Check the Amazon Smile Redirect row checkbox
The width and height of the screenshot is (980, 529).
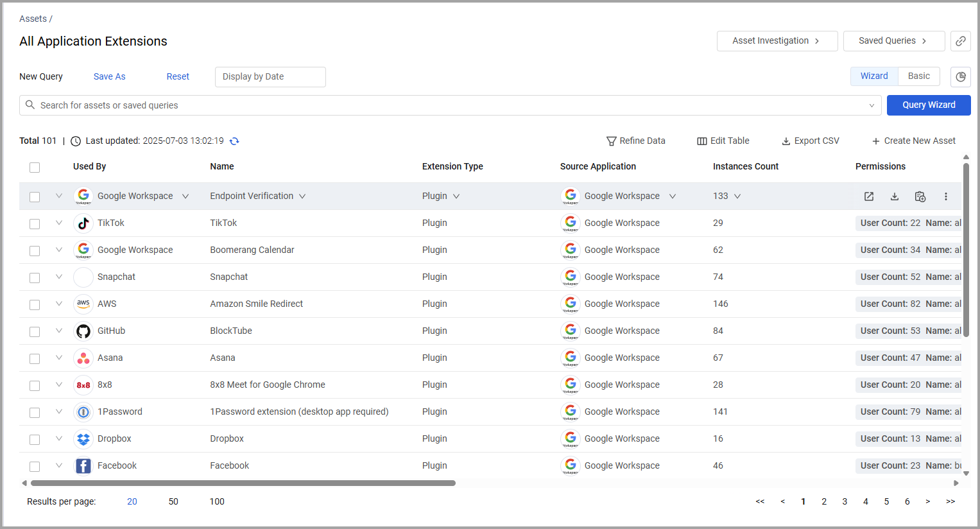(35, 305)
